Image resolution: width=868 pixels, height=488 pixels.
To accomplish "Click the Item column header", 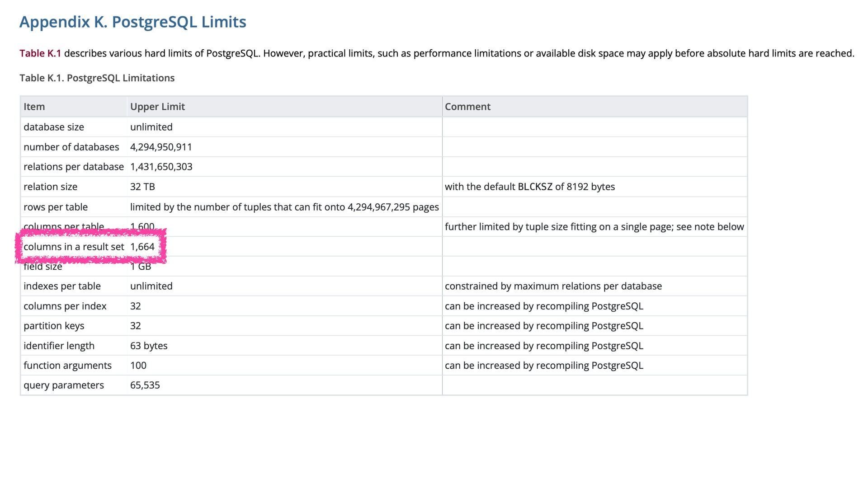I will (x=34, y=107).
